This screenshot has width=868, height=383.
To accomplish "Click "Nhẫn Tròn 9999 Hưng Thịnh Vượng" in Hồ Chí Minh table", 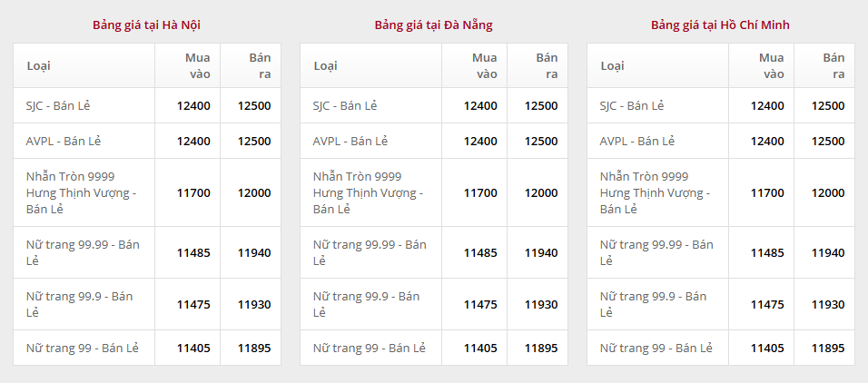I will tap(655, 192).
